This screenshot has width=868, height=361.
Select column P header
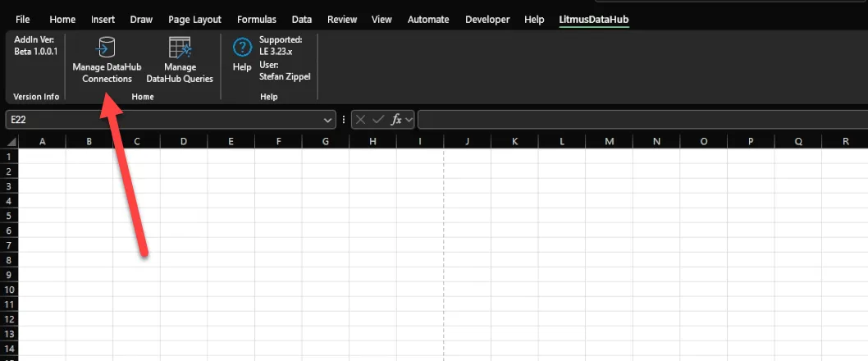tap(751, 142)
